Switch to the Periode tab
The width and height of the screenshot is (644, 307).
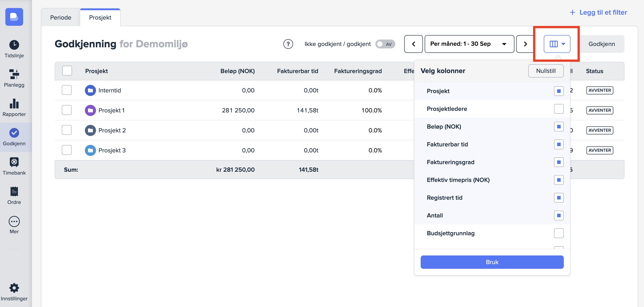pos(60,18)
